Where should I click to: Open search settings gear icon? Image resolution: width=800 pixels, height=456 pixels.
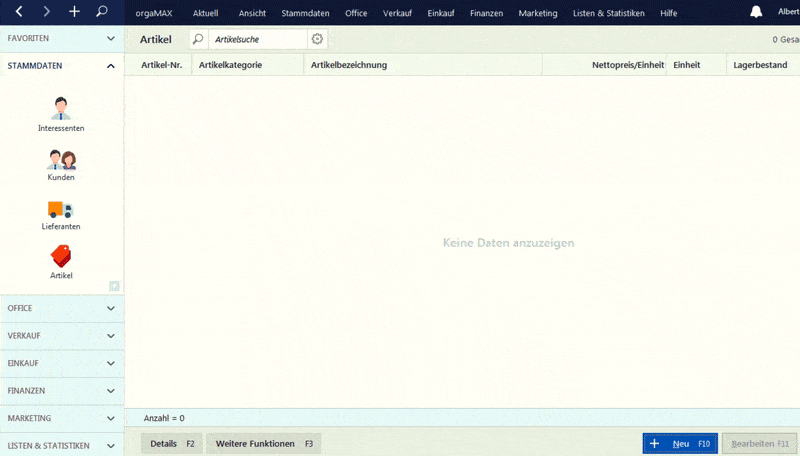tap(317, 39)
